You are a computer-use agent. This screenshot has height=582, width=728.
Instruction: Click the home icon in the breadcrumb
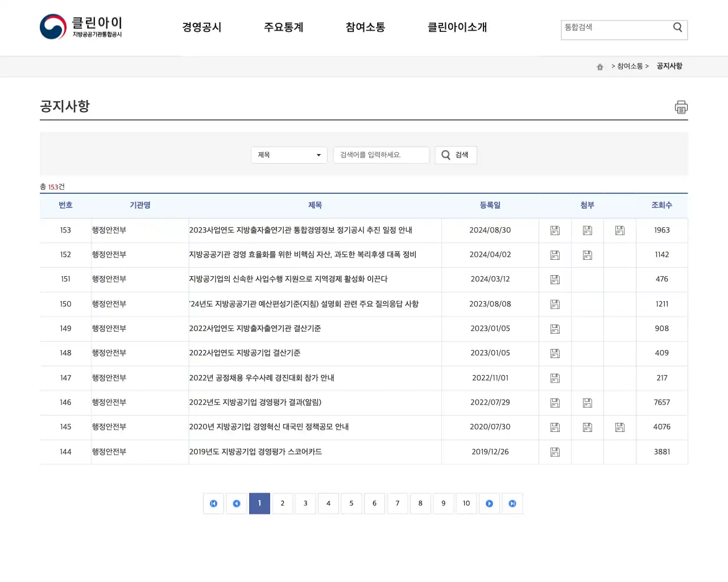click(599, 66)
